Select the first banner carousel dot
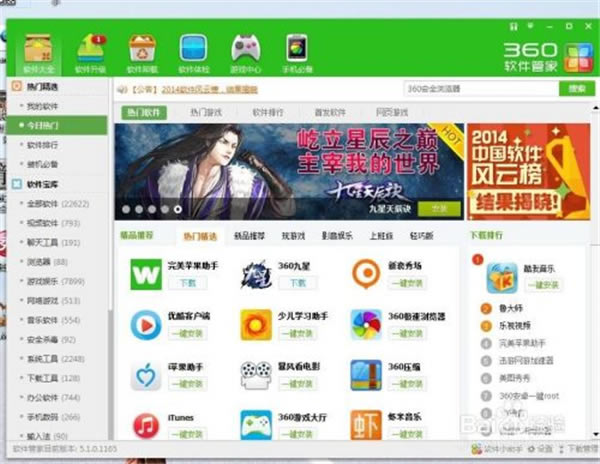This screenshot has width=600, height=464. [126, 209]
